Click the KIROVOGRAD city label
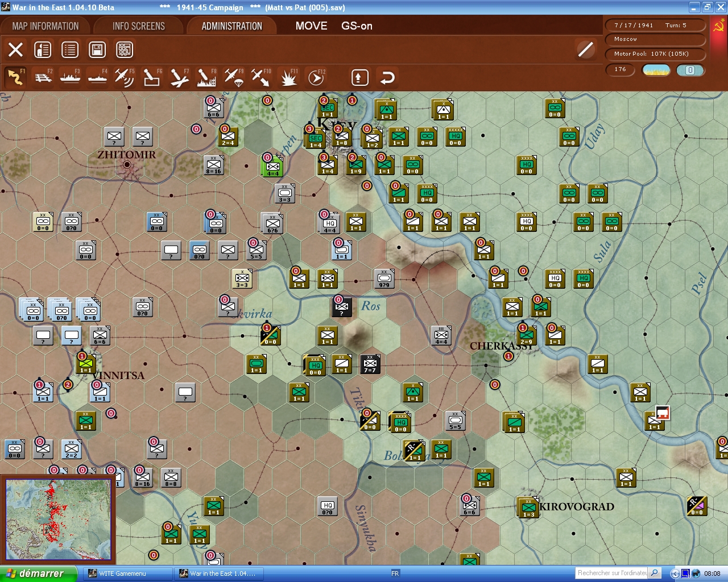The image size is (728, 582). pyautogui.click(x=577, y=507)
